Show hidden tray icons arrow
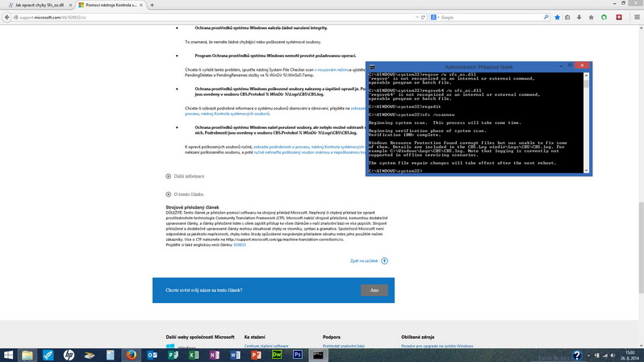 tap(588, 356)
